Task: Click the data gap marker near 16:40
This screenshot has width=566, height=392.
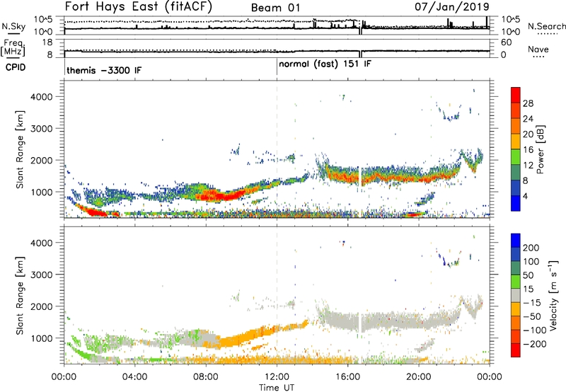Action: pos(360,176)
